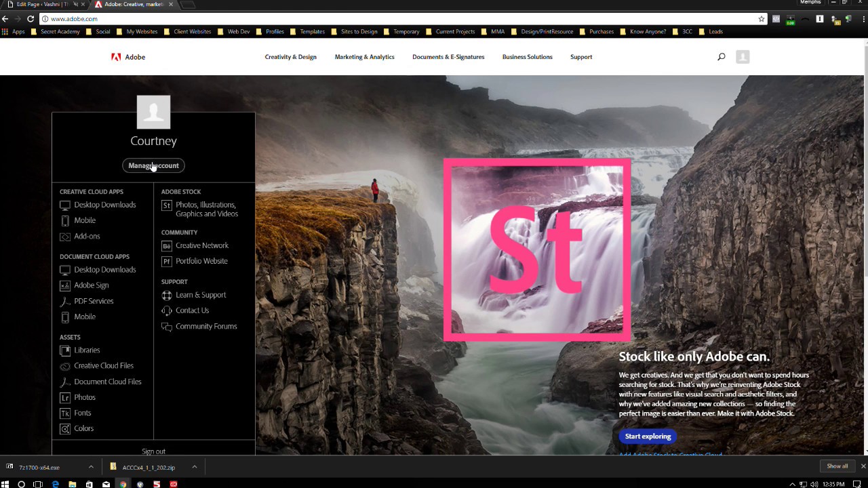Switch to the Edit Page browser tab
Viewport: 868px width, 488px height.
click(42, 4)
